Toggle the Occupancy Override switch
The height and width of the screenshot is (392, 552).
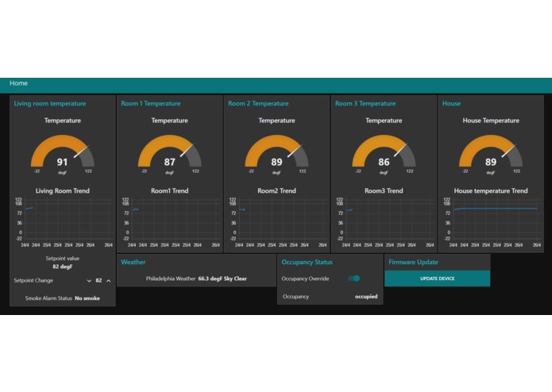tap(354, 279)
